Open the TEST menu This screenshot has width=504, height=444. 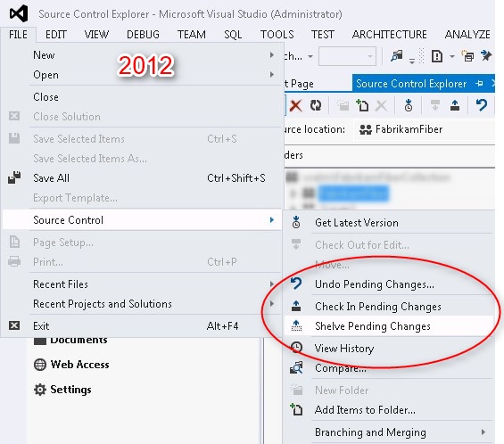coord(322,35)
